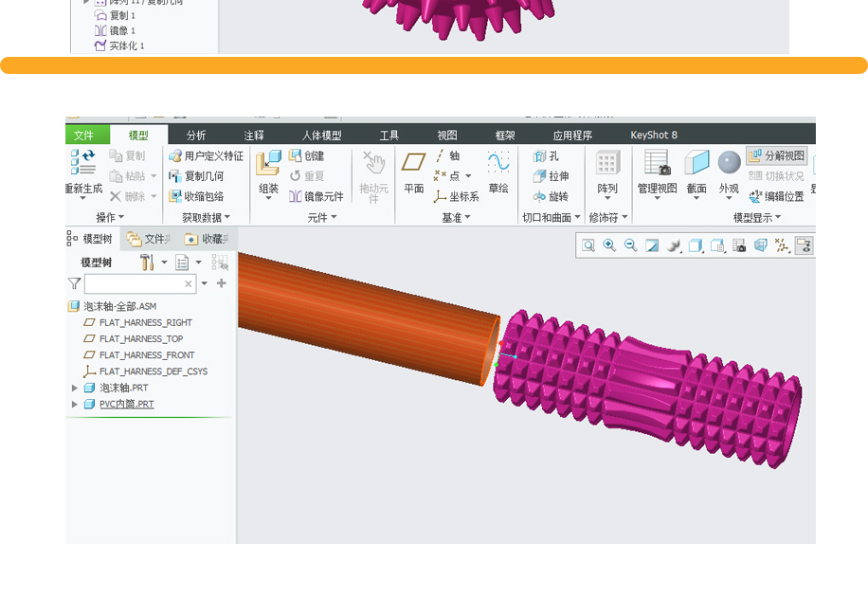Open the 基准 group dropdown
This screenshot has height=616, width=868.
click(456, 218)
